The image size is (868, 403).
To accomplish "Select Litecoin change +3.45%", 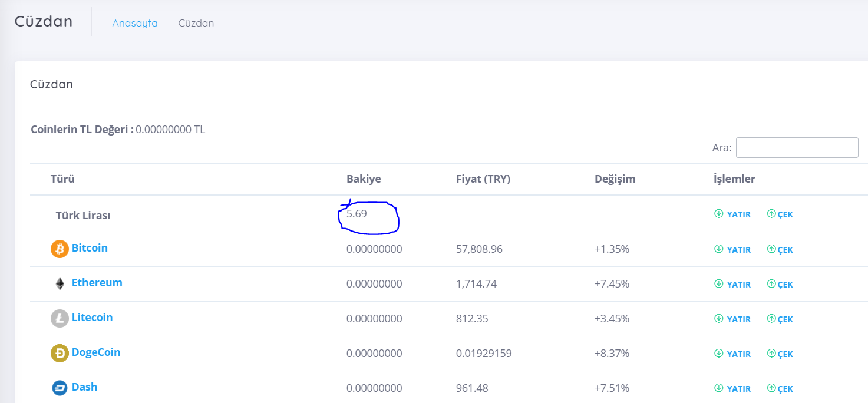I will click(x=612, y=319).
